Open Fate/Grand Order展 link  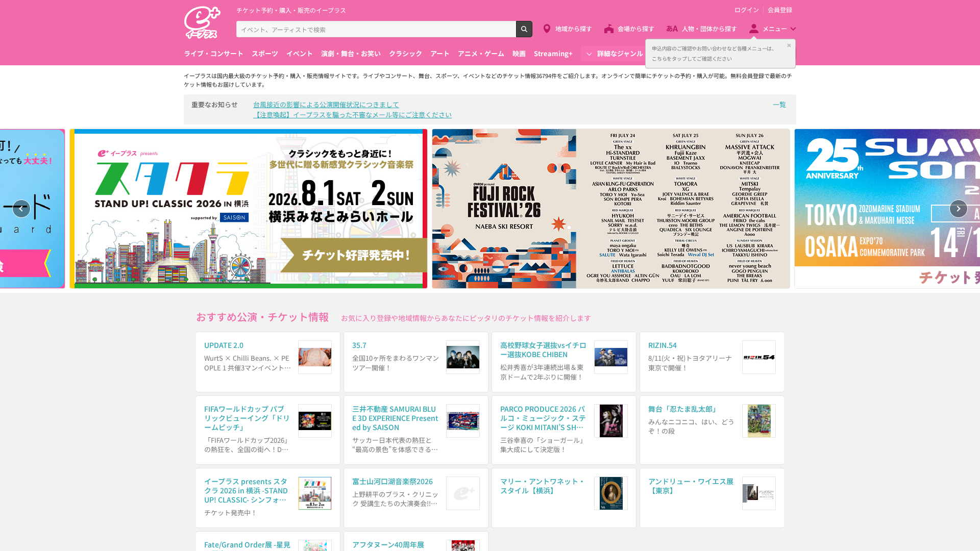point(247,545)
